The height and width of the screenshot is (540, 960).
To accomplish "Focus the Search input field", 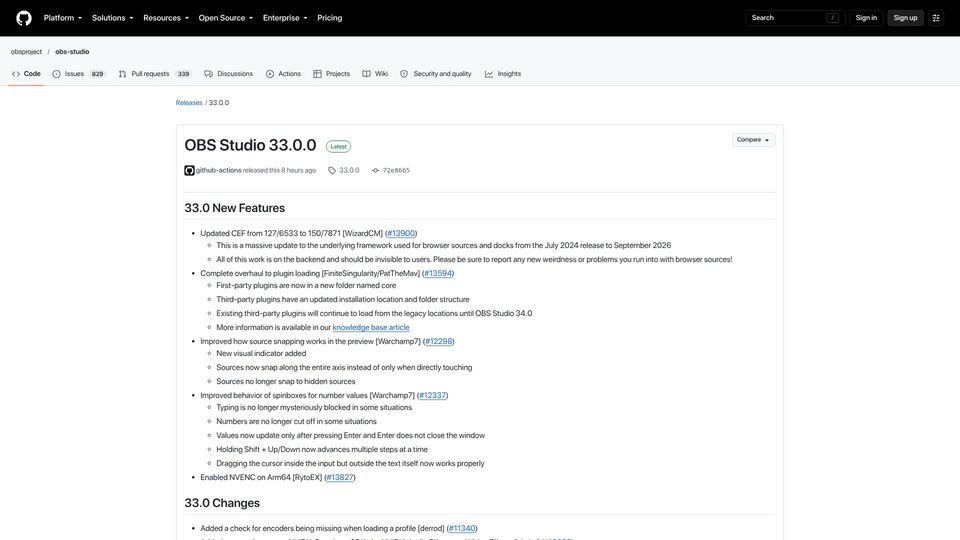I will click(x=795, y=18).
